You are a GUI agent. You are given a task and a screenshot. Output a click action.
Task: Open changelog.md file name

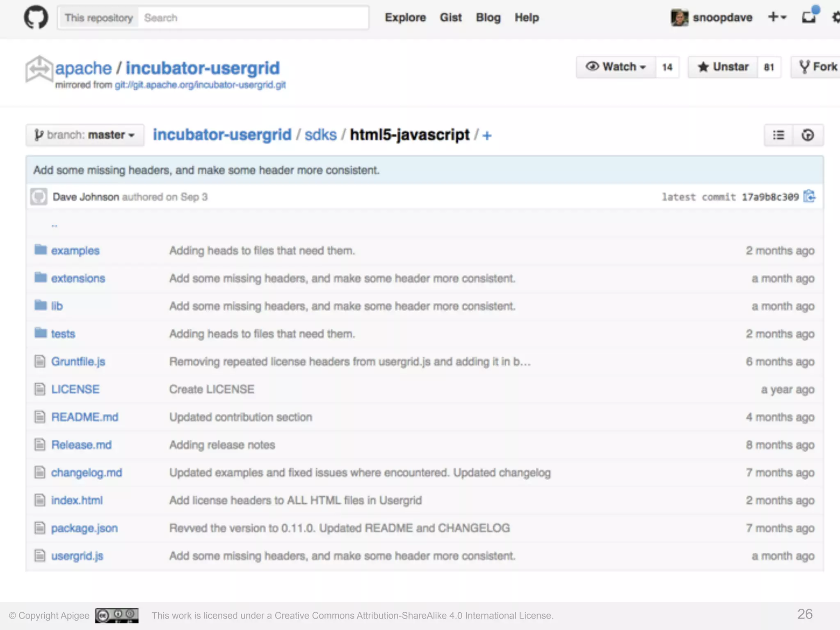[x=87, y=472]
